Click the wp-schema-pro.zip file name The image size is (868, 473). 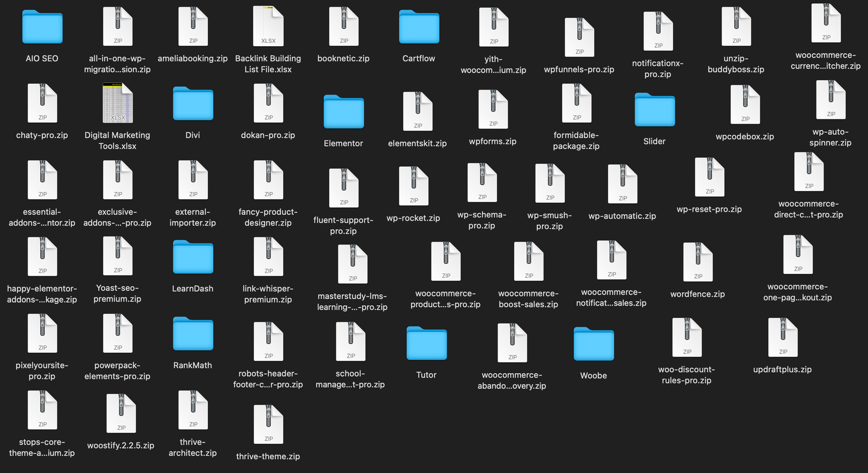482,220
